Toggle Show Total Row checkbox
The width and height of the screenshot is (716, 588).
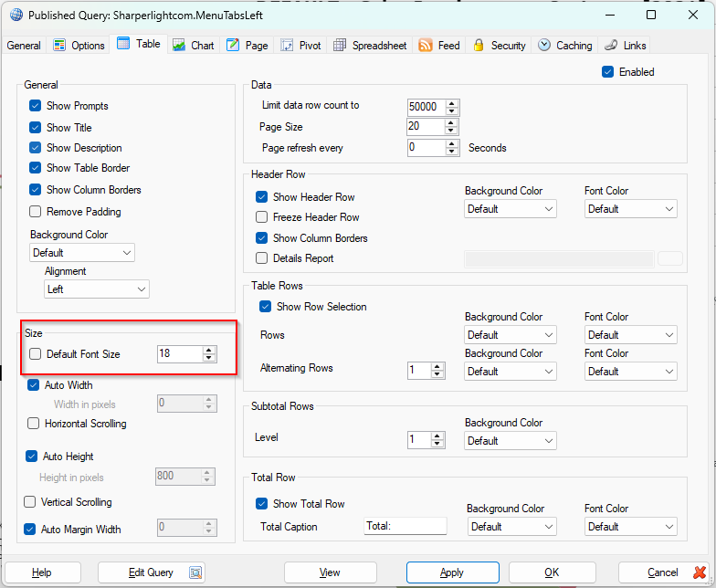tap(261, 504)
